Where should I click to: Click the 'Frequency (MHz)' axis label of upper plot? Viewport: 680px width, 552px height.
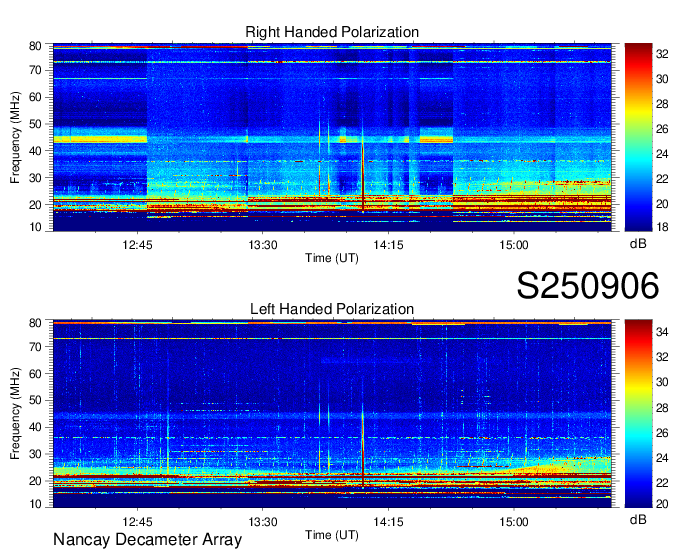(x=15, y=137)
